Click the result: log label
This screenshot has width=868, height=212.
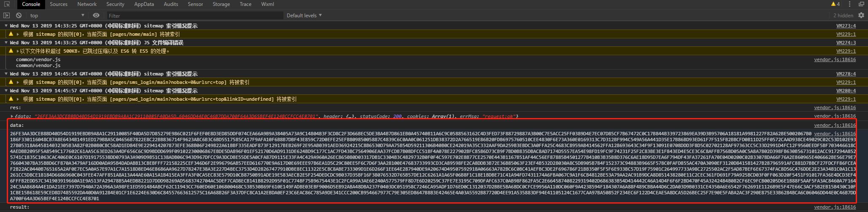click(20, 207)
